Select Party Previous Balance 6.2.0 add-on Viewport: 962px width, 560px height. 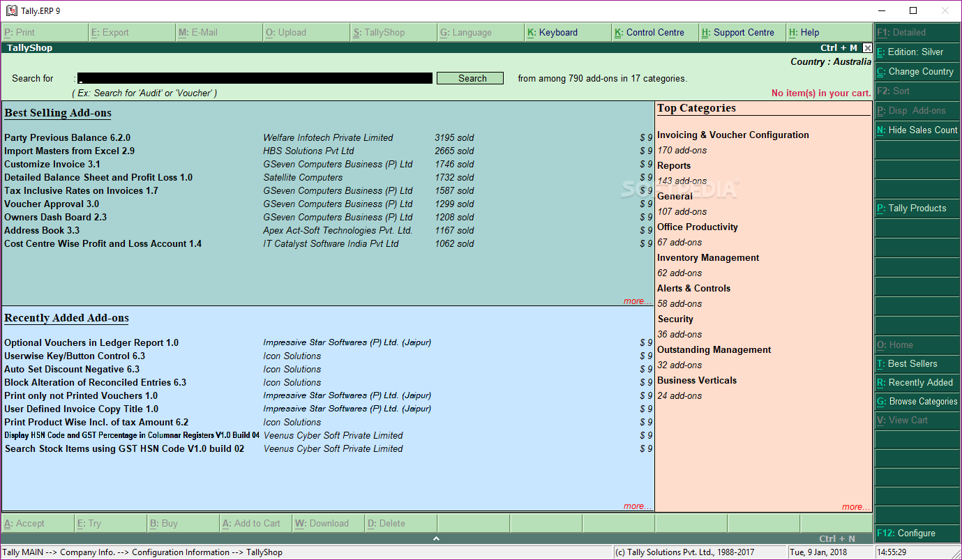[x=67, y=137]
